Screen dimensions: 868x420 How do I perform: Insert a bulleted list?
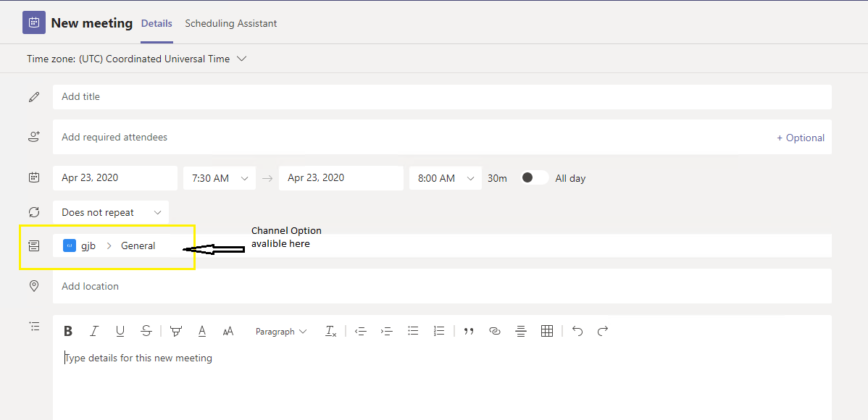[413, 331]
